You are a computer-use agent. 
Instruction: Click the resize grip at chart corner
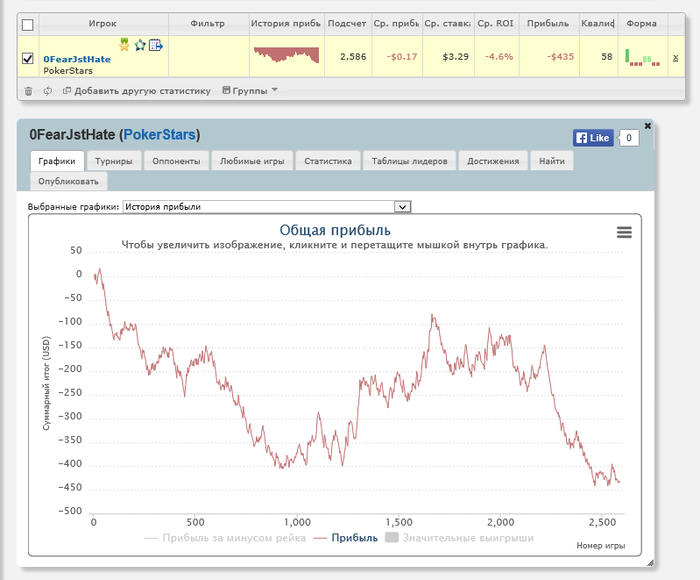[650, 563]
